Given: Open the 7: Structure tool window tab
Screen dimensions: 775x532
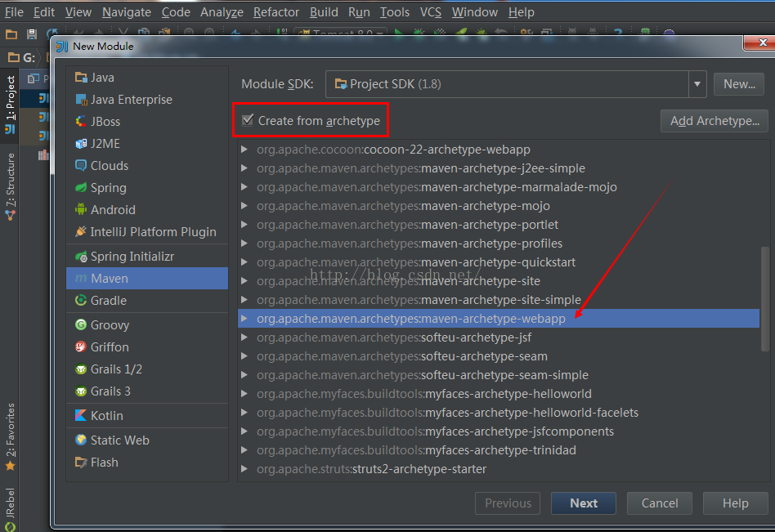Looking at the screenshot, I should pos(10,186).
